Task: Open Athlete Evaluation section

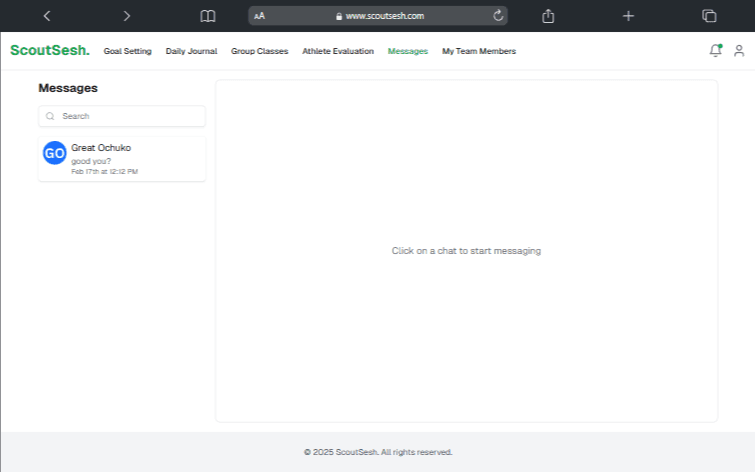Action: pos(338,51)
